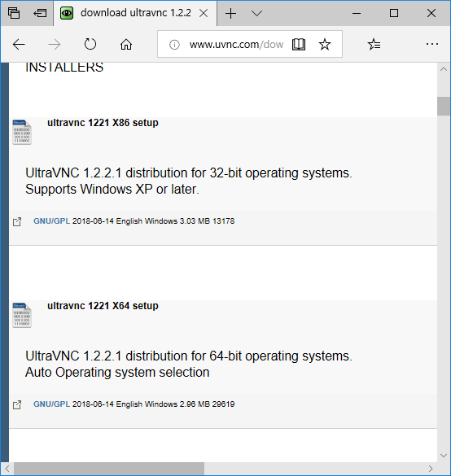Open the favorites hub list icon
451x476 pixels.
[374, 44]
